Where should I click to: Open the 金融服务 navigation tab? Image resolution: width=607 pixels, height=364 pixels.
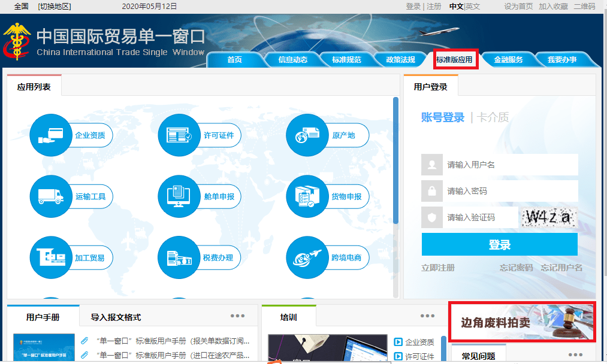pos(508,60)
